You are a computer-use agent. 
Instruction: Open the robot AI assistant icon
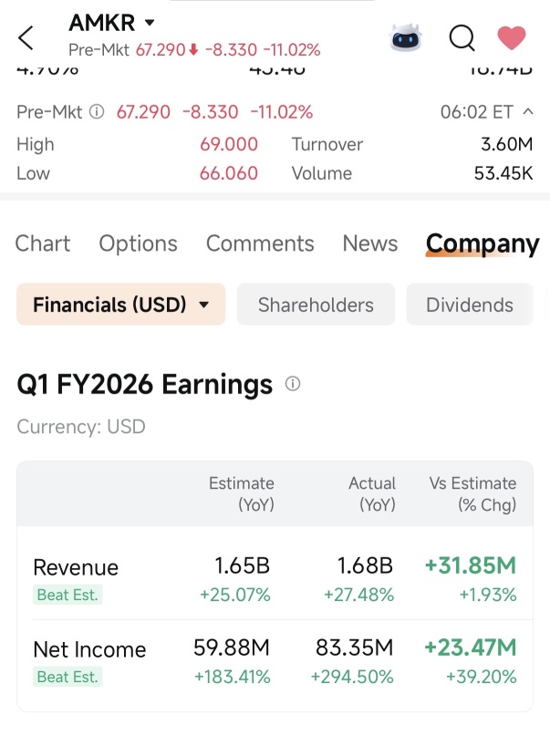(405, 37)
